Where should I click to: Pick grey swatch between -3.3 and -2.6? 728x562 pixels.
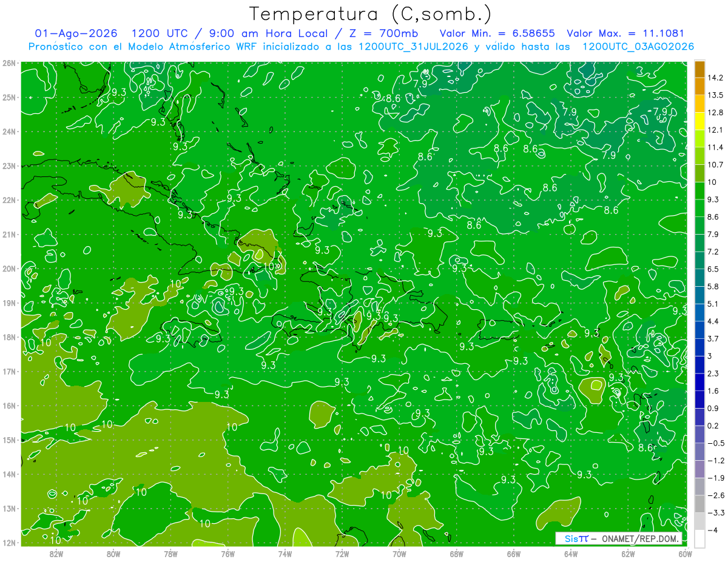(699, 504)
